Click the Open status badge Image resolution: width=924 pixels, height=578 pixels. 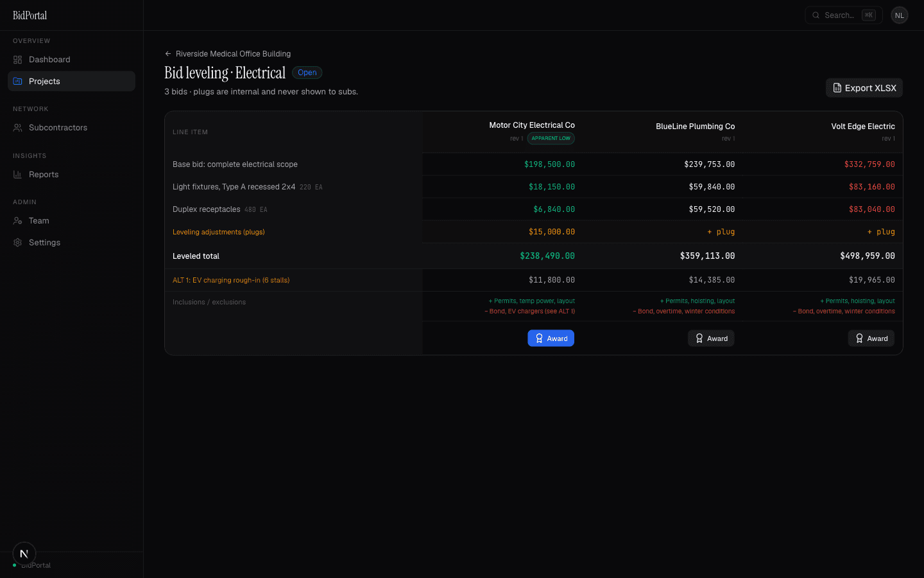[x=307, y=73]
